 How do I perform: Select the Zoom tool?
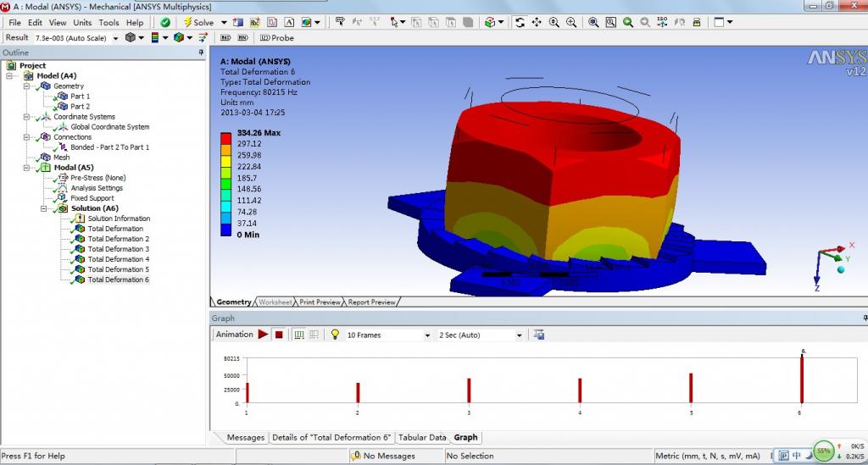point(554,22)
